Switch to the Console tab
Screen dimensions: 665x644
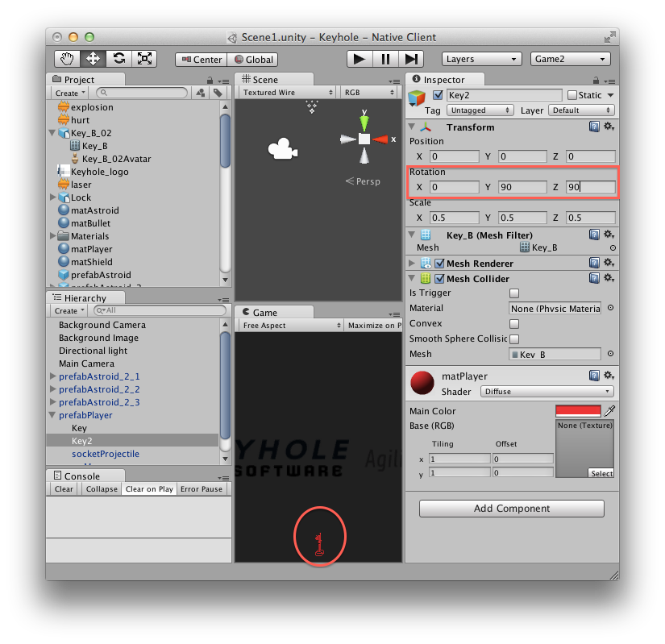pos(81,476)
